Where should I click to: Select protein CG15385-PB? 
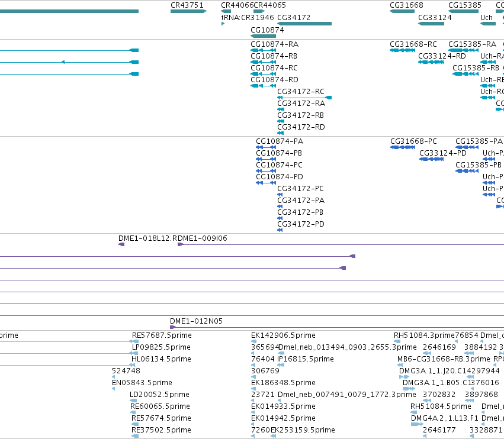point(479,166)
